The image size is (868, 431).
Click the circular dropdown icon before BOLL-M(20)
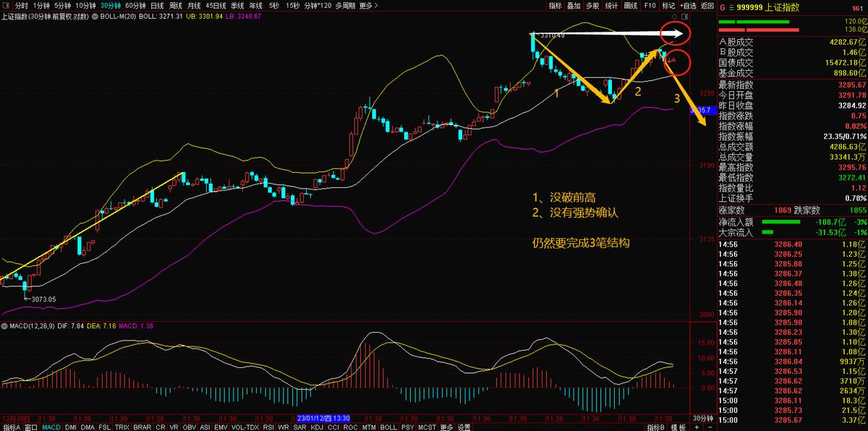click(x=95, y=15)
